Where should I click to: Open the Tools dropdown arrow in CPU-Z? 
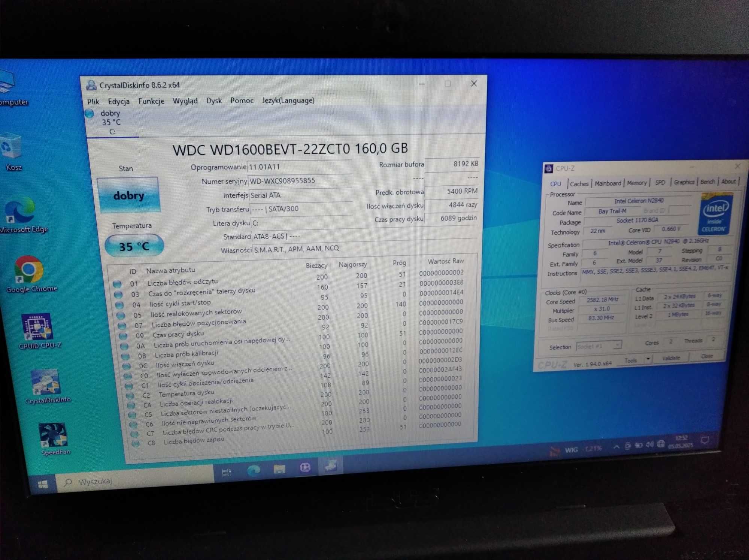(648, 359)
